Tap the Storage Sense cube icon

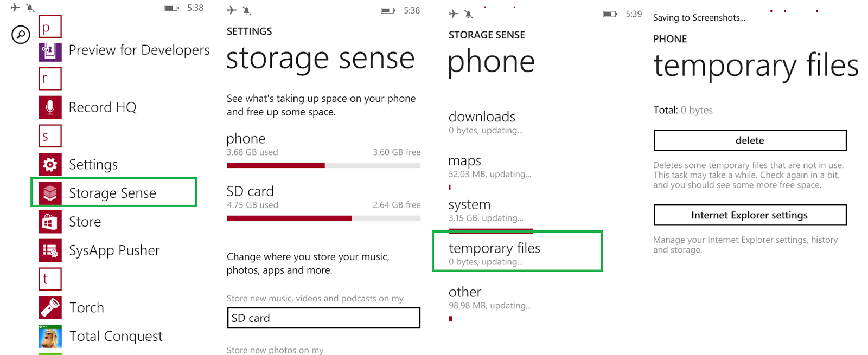50,193
